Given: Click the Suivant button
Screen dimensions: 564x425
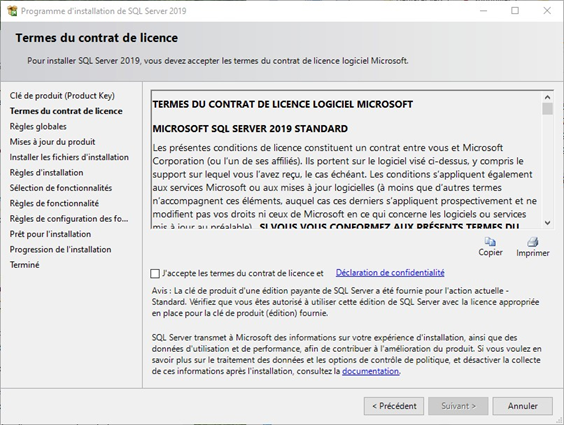Looking at the screenshot, I should click(458, 406).
